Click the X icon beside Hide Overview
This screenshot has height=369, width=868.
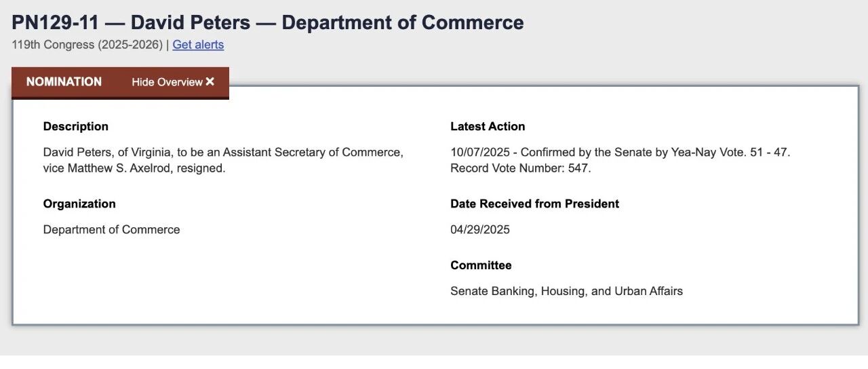(210, 81)
